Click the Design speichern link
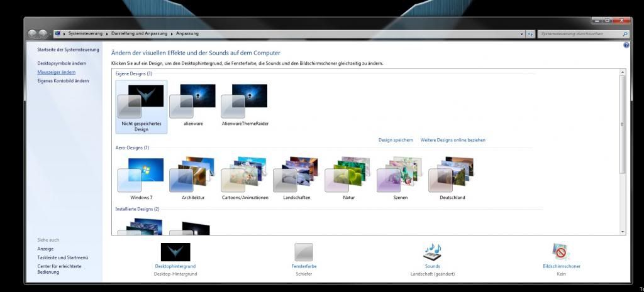This screenshot has height=292, width=644. (x=396, y=140)
